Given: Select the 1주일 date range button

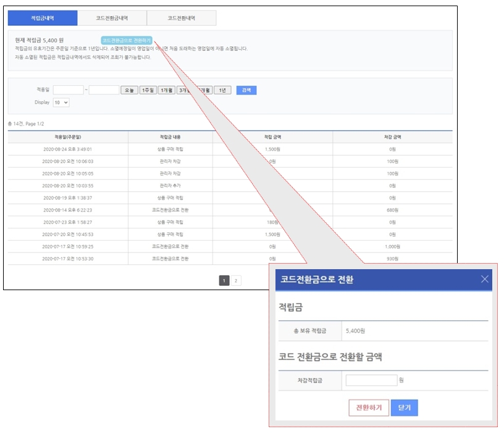Looking at the screenshot, I should coord(148,90).
